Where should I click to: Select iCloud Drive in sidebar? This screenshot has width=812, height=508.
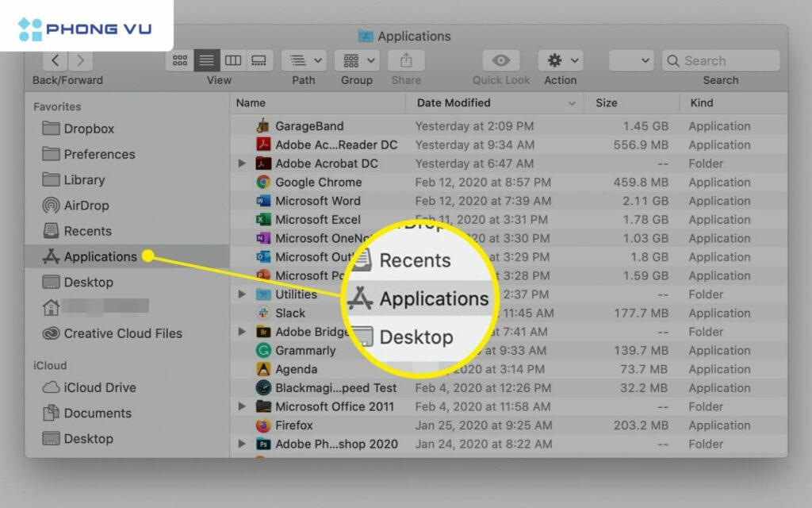(x=99, y=387)
